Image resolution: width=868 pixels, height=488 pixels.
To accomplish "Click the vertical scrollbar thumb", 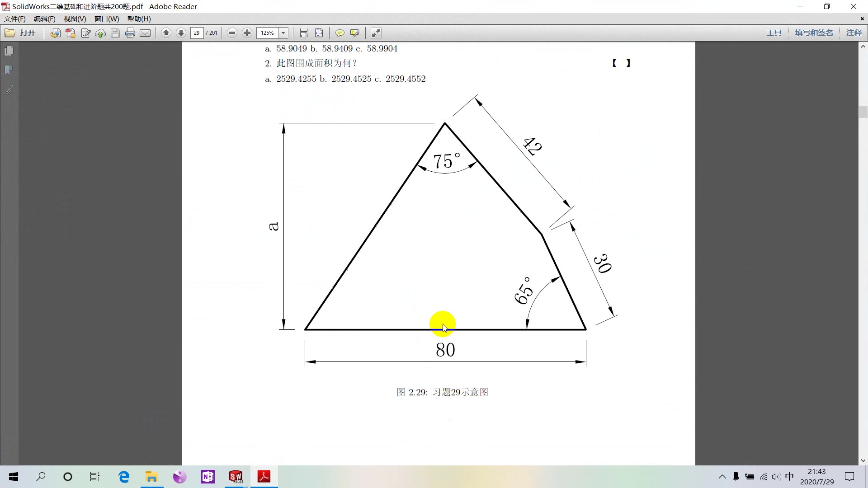I will tap(863, 112).
